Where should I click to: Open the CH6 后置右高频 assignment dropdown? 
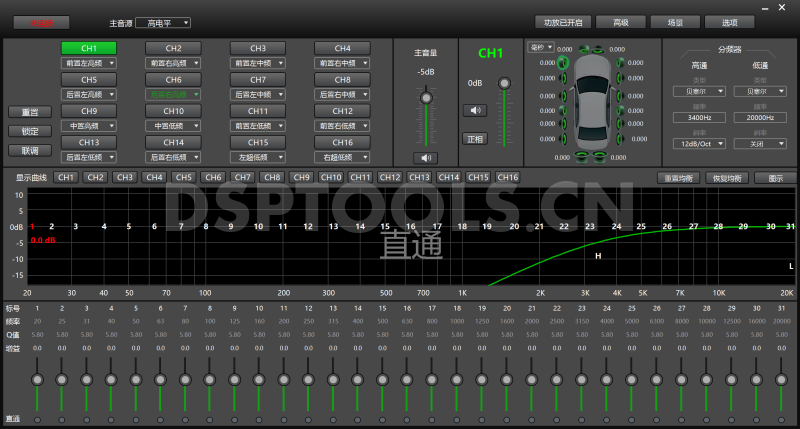point(173,94)
